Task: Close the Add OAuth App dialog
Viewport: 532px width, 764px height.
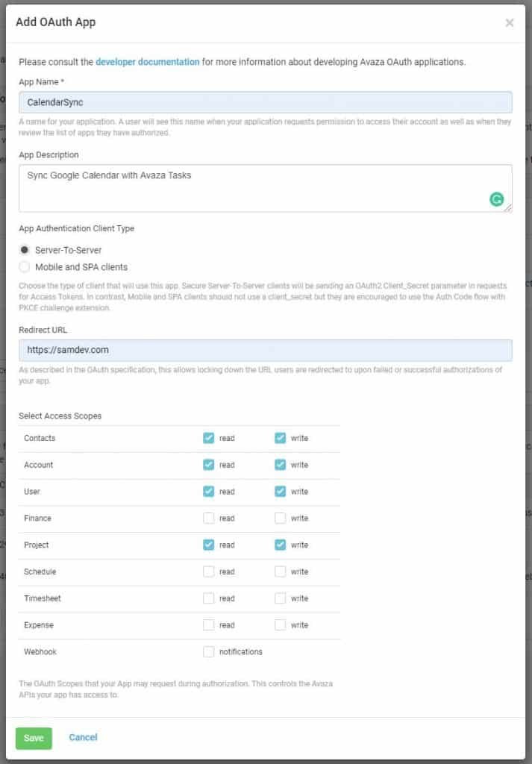Action: point(510,23)
